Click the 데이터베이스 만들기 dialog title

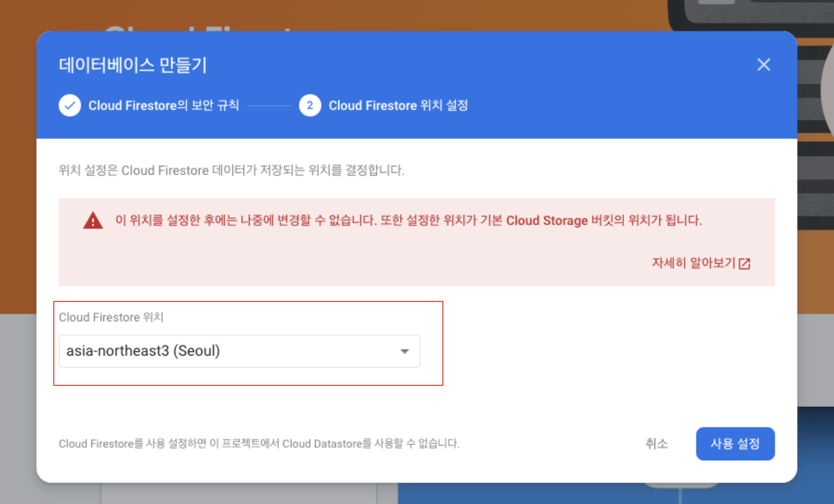(x=133, y=65)
